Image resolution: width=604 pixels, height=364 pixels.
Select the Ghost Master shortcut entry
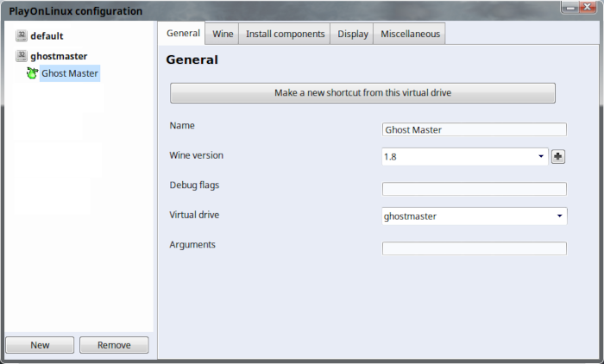70,73
